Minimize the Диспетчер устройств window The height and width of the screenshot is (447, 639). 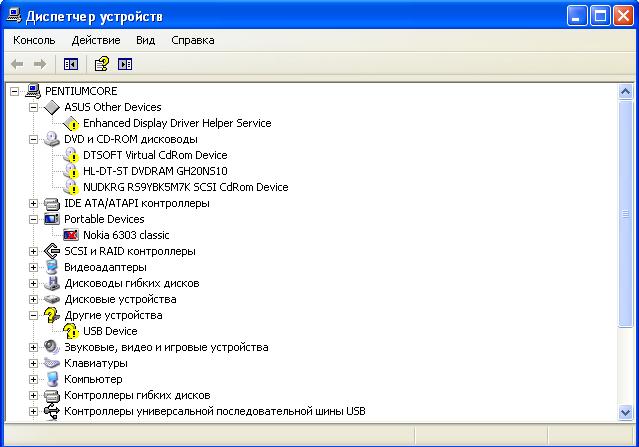[x=577, y=16]
